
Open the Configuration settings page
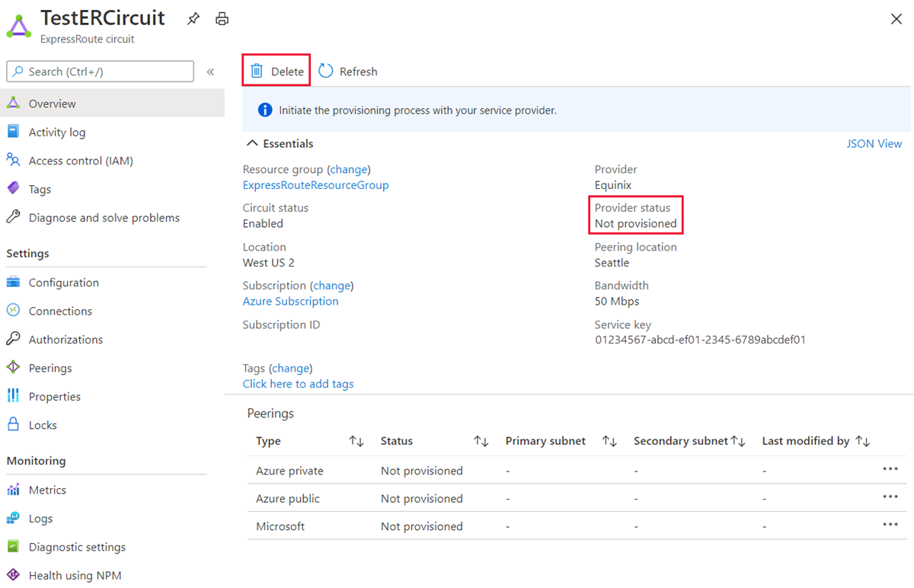click(x=61, y=282)
